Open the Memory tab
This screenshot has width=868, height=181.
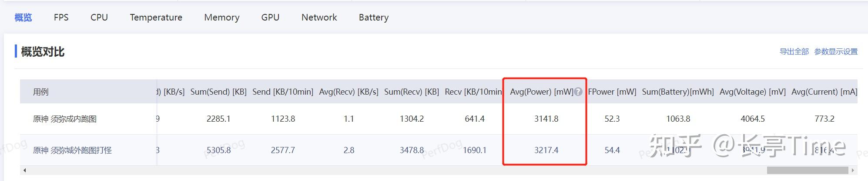pos(221,17)
